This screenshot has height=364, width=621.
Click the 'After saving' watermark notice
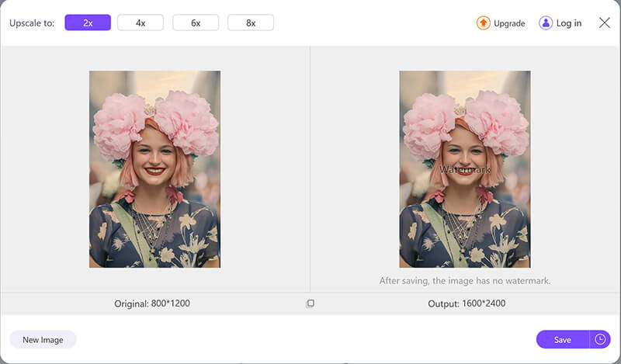tap(464, 281)
